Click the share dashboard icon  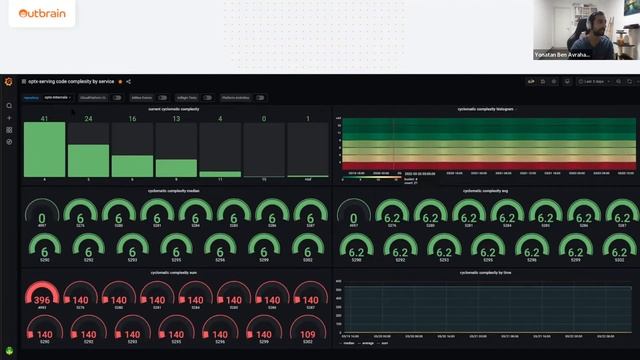coord(128,82)
